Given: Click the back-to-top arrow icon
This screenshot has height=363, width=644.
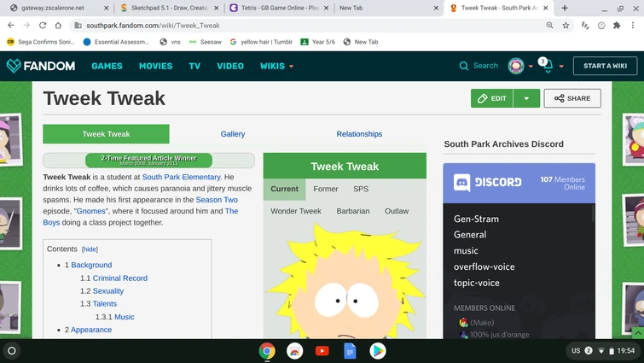Looking at the screenshot, I should pos(638,333).
